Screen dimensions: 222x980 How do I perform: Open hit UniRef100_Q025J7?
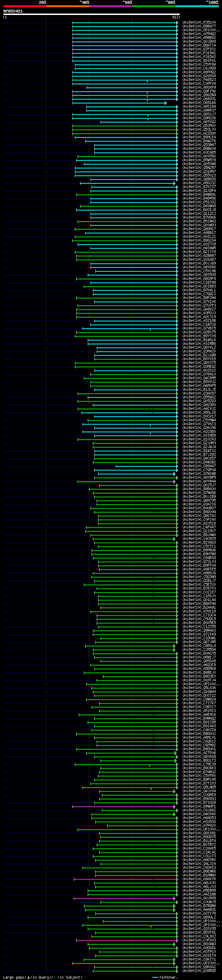click(199, 485)
